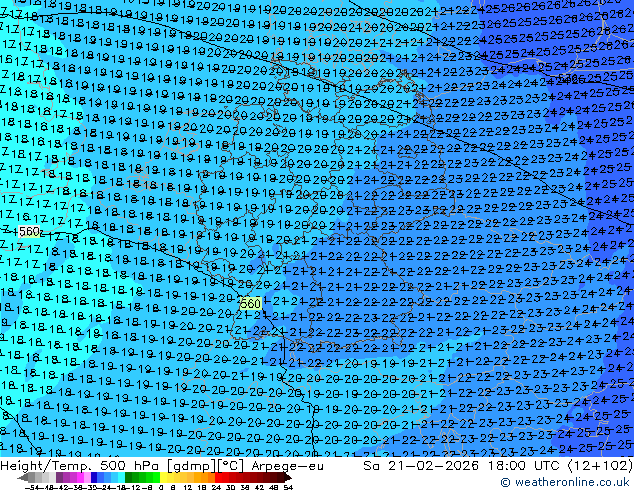
Task: Click the 'Arpege-eu' model name text
Action: pos(287,466)
